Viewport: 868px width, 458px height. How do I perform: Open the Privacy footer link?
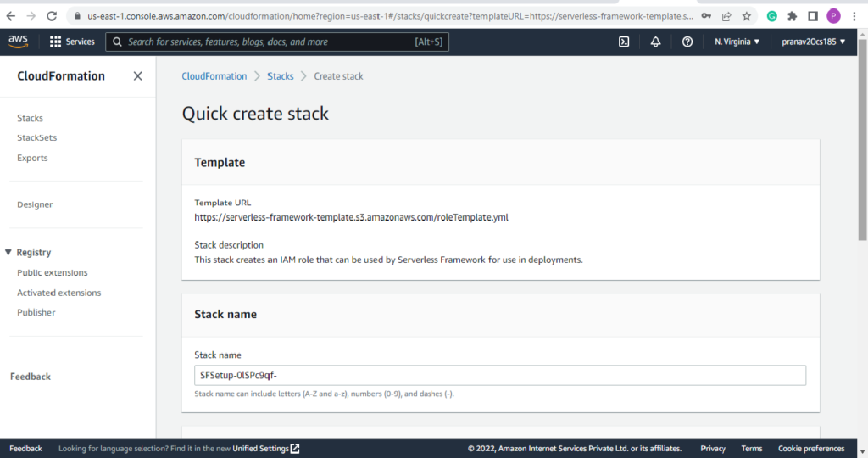[x=712, y=449]
